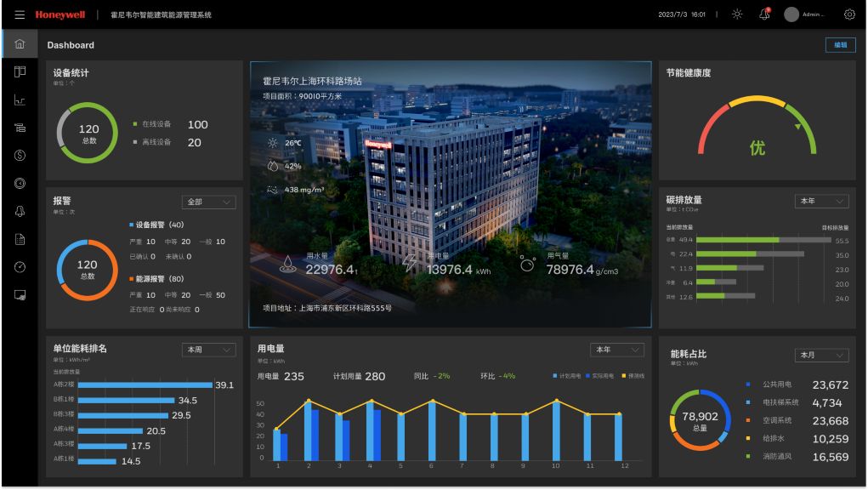Open the Admin user account menu
This screenshot has width=868, height=490.
[x=804, y=14]
